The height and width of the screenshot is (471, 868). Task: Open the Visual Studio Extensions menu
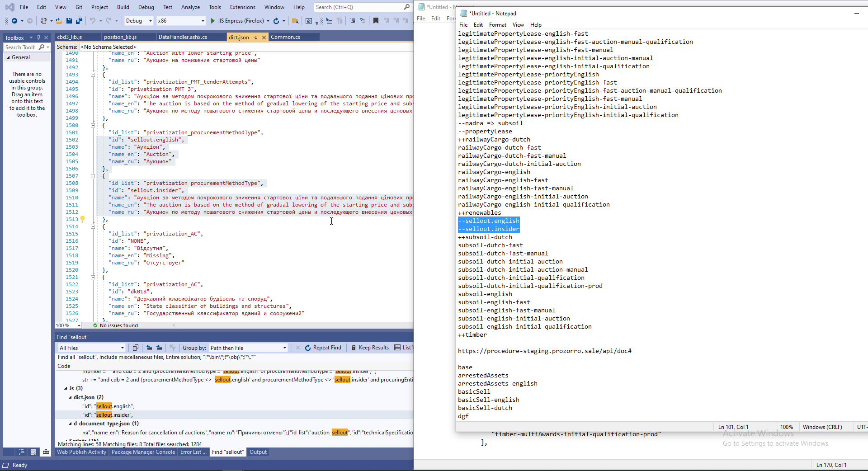tap(243, 7)
